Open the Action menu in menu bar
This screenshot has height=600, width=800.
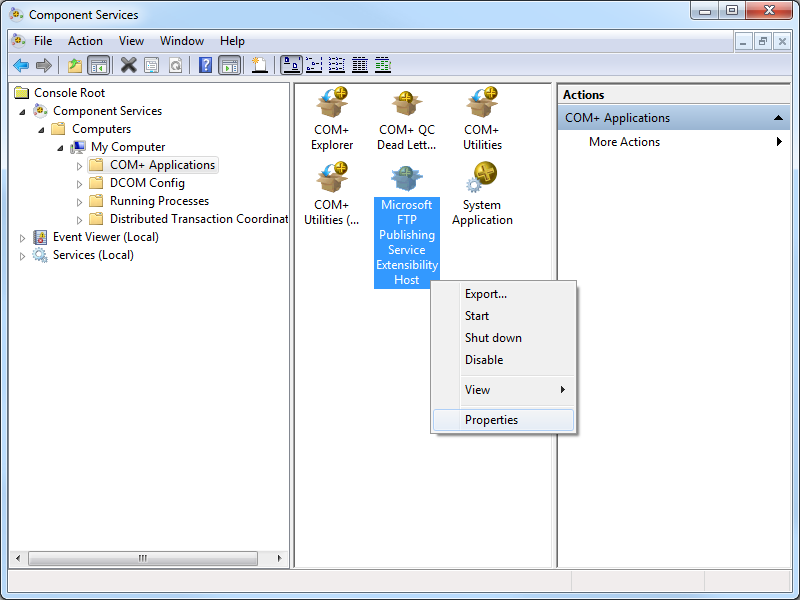[x=85, y=41]
